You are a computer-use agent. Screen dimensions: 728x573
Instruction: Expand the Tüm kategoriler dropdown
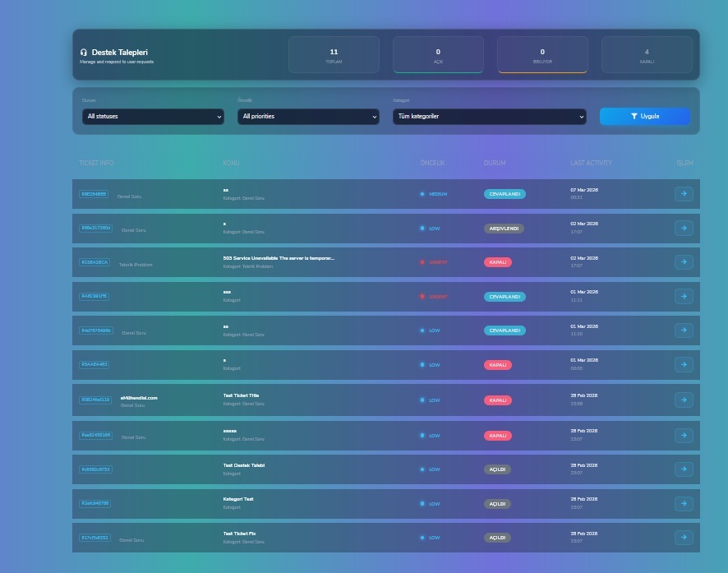pyautogui.click(x=490, y=117)
